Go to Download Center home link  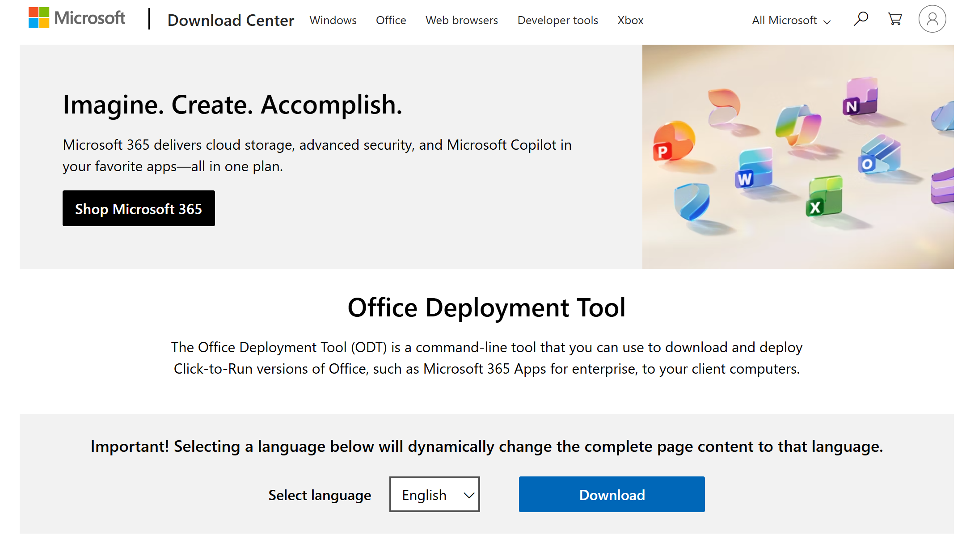[x=231, y=21]
